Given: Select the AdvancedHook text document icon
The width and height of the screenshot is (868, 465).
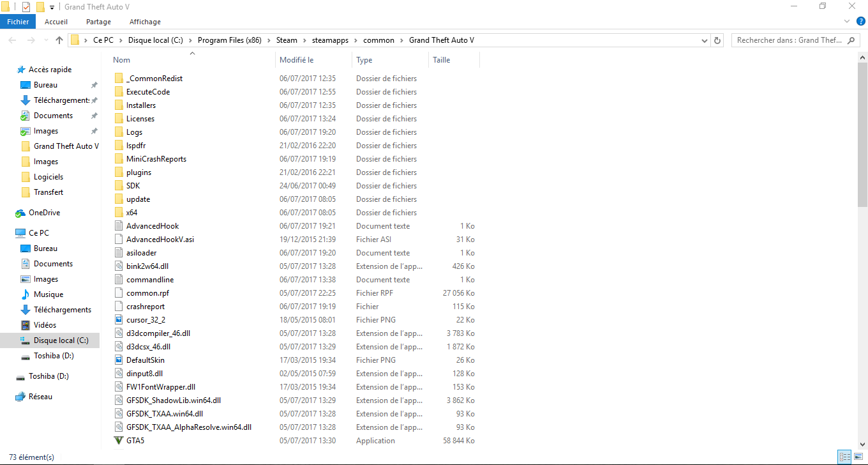Looking at the screenshot, I should pyautogui.click(x=118, y=226).
